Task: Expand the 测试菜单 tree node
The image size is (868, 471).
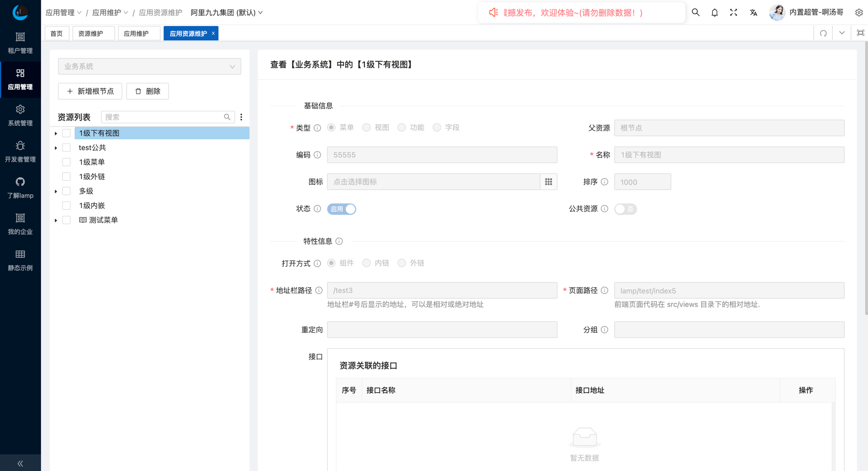Action: coord(56,220)
